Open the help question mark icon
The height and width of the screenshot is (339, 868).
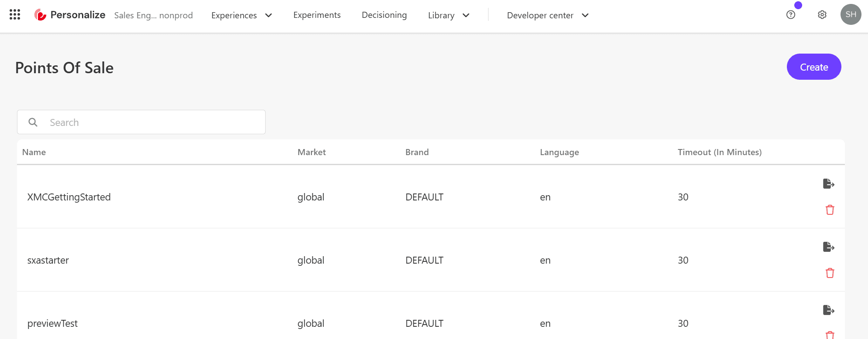(790, 15)
